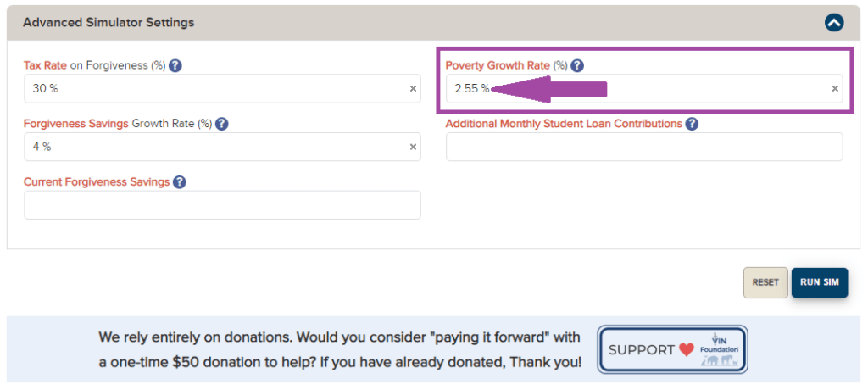Click help icon beside Current Forgiveness Savings
Viewport: 868px width, 390px height.
(x=179, y=182)
